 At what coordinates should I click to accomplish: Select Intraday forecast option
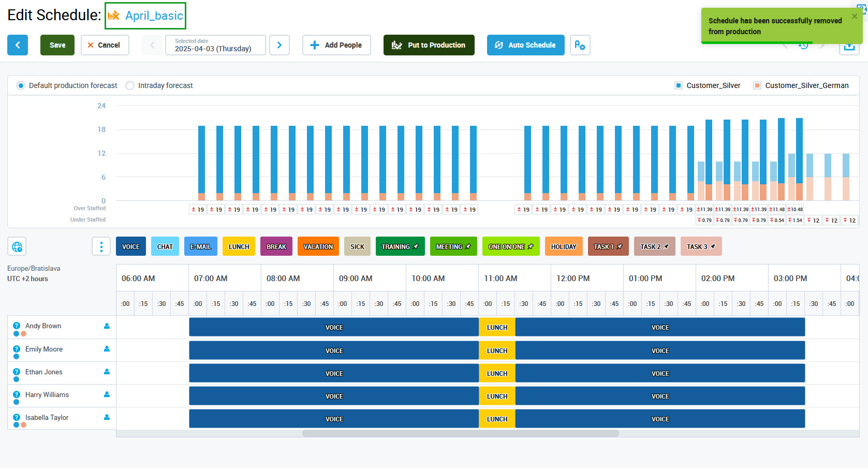pyautogui.click(x=130, y=85)
